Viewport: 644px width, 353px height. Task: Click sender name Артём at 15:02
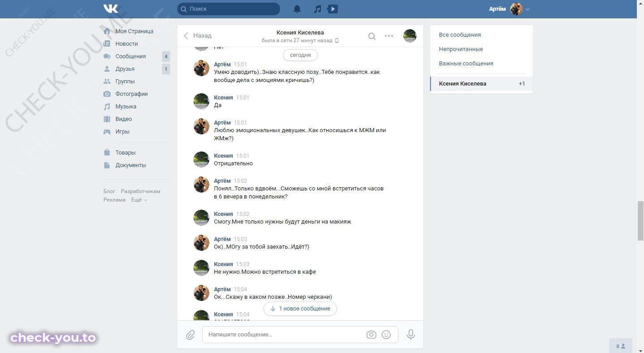(x=222, y=181)
